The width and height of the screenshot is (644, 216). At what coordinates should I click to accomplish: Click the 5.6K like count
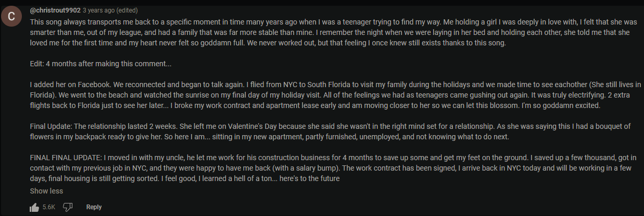point(49,207)
